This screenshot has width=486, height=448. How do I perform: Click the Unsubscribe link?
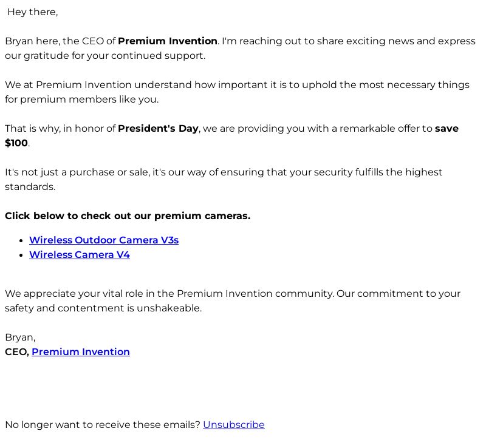coord(234,425)
